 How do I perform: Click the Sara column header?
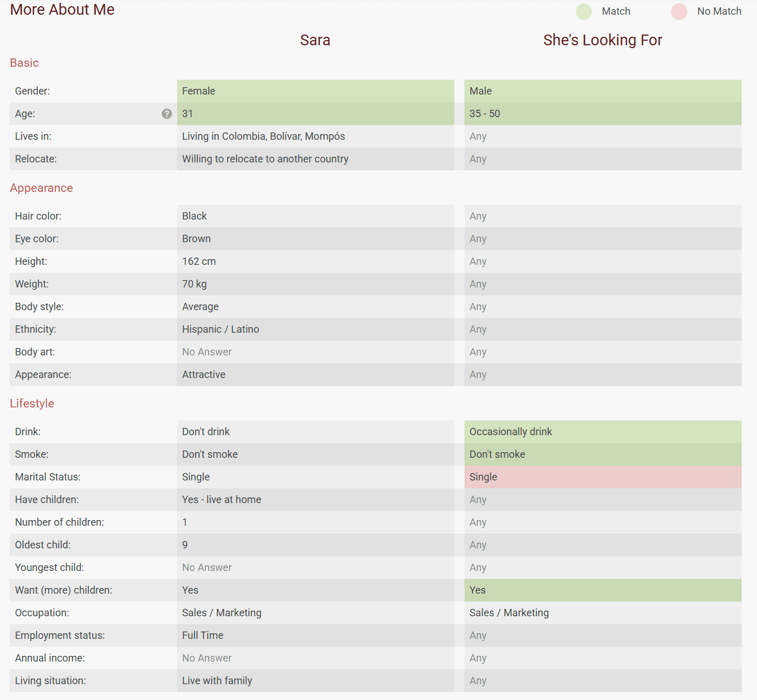click(315, 40)
